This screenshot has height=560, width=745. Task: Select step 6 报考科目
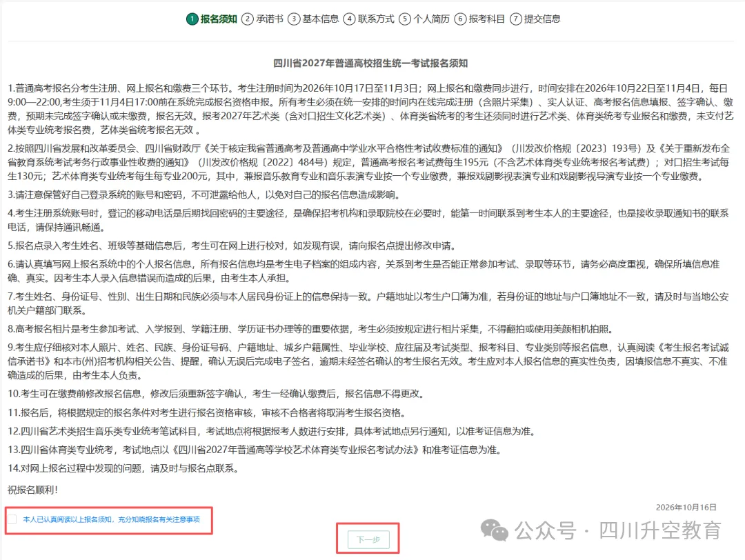point(479,19)
